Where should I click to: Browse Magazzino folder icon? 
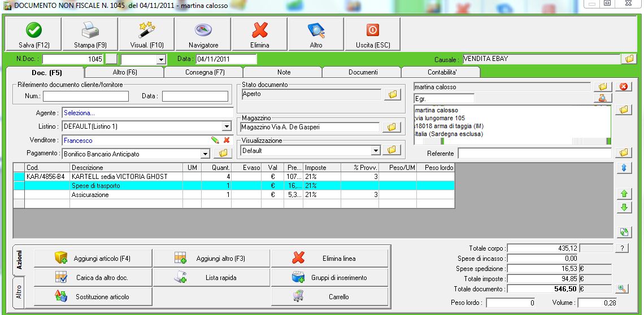(391, 128)
